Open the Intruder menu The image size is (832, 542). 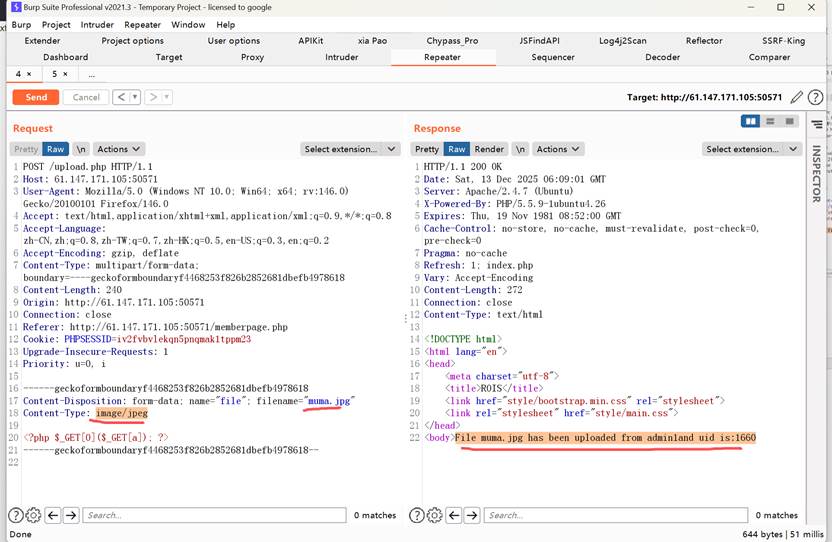tap(97, 24)
